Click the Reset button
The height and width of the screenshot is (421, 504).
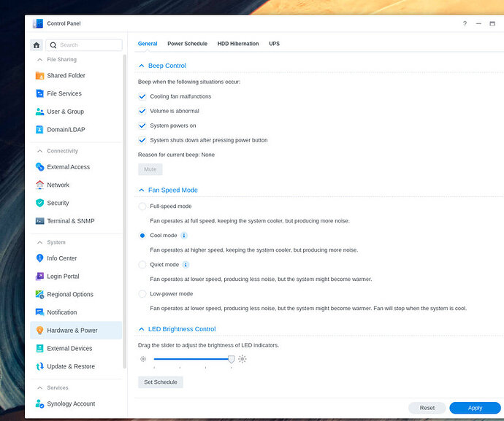click(x=427, y=408)
